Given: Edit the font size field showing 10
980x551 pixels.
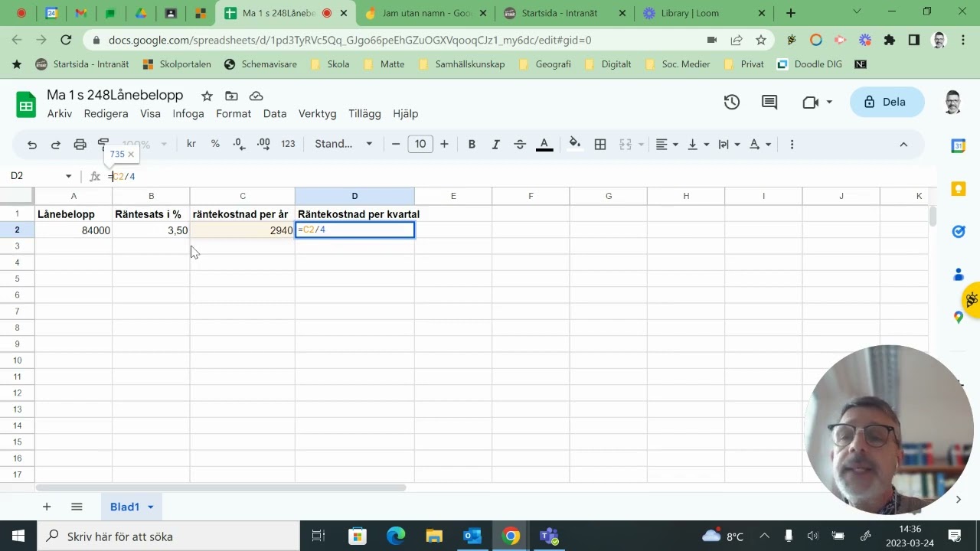Looking at the screenshot, I should pyautogui.click(x=420, y=144).
